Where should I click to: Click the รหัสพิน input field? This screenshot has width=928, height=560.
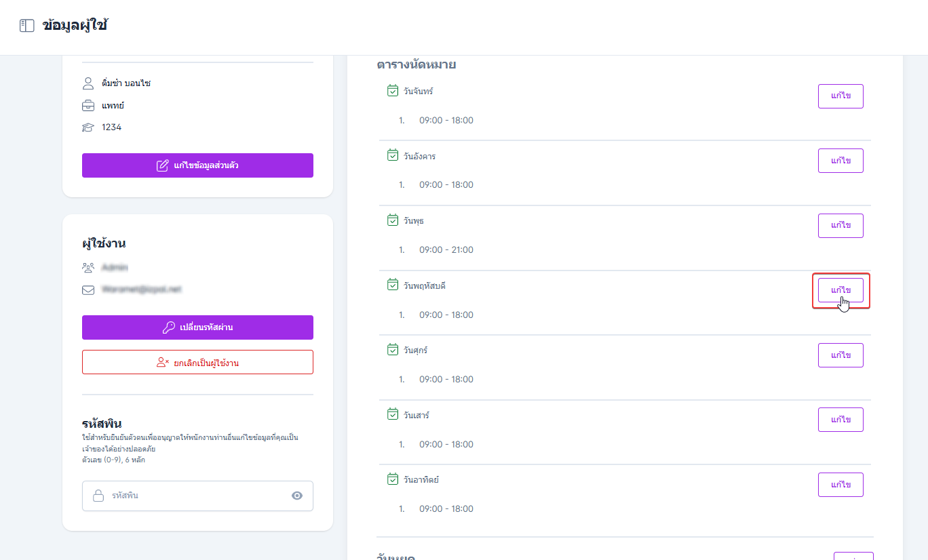(197, 496)
